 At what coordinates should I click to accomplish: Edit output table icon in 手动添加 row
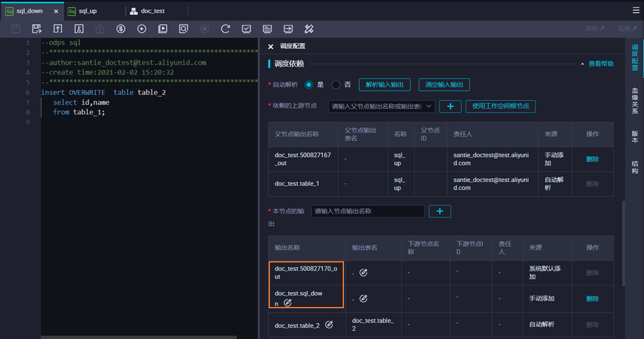pos(363,299)
